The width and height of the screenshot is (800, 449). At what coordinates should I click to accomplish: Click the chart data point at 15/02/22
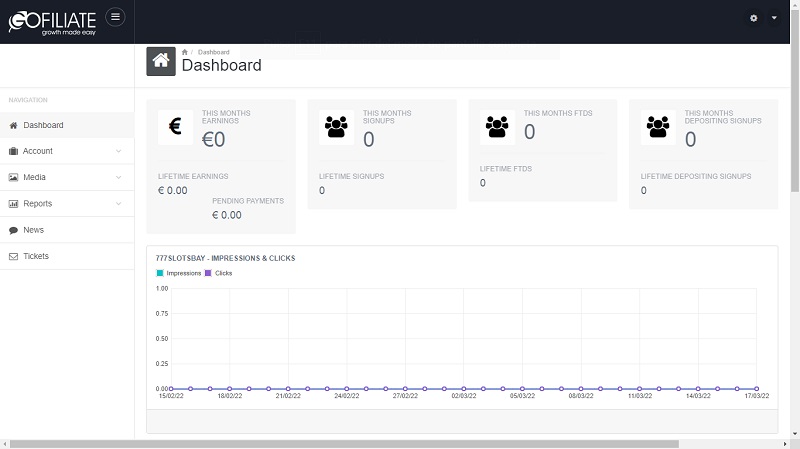pyautogui.click(x=171, y=389)
